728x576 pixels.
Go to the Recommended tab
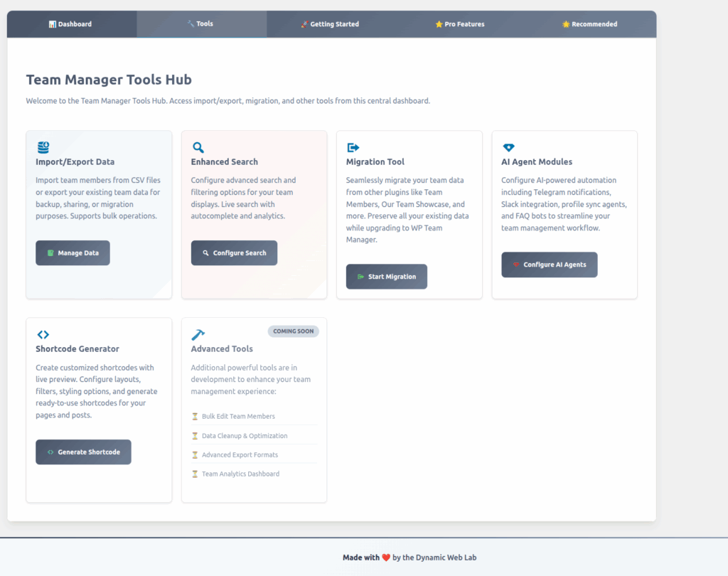(589, 24)
